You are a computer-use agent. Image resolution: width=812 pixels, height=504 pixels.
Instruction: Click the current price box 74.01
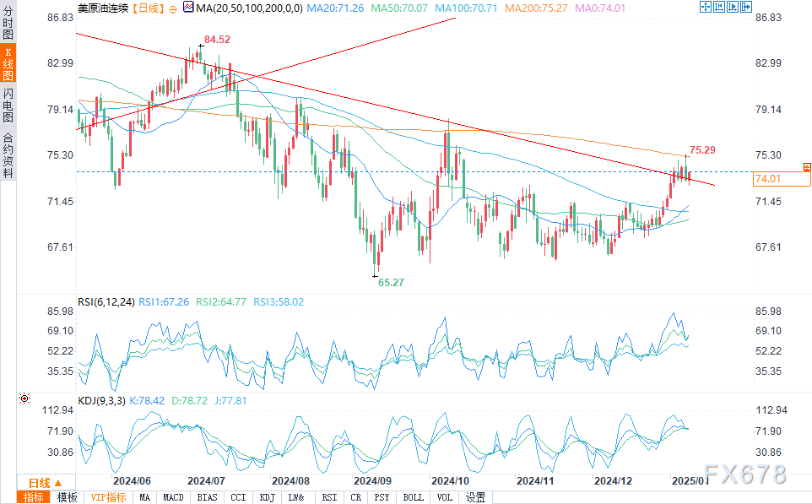click(x=782, y=179)
